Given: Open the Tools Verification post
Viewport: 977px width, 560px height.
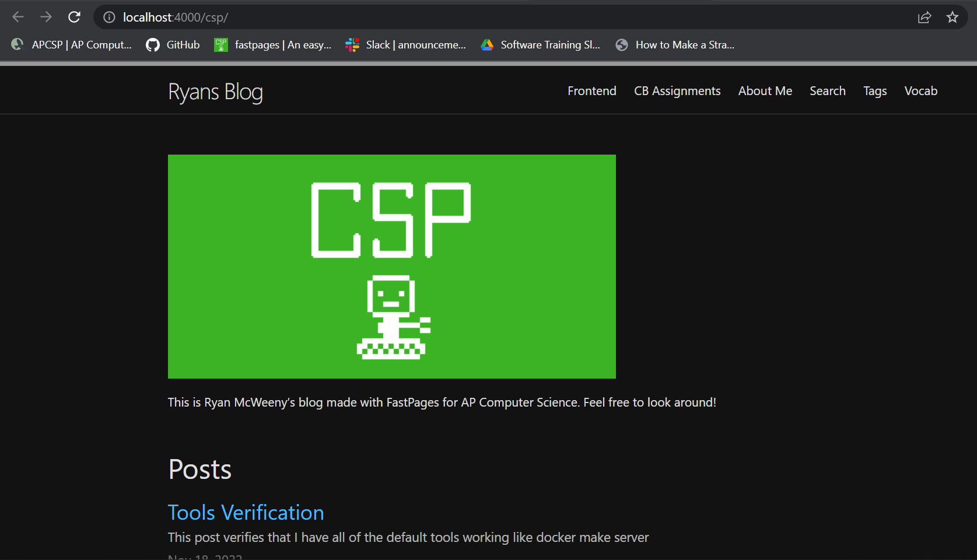Looking at the screenshot, I should coord(246,513).
